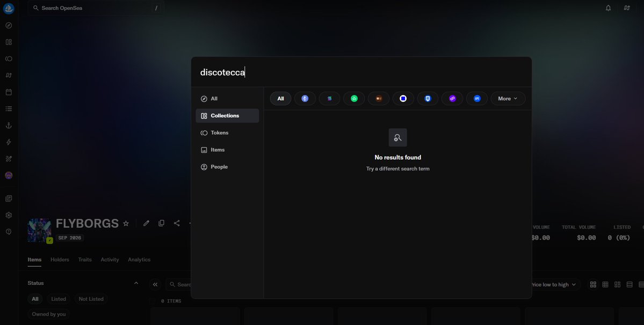The height and width of the screenshot is (325, 644).
Task: Open the list Activity icon in the sidebar
Action: point(9,109)
